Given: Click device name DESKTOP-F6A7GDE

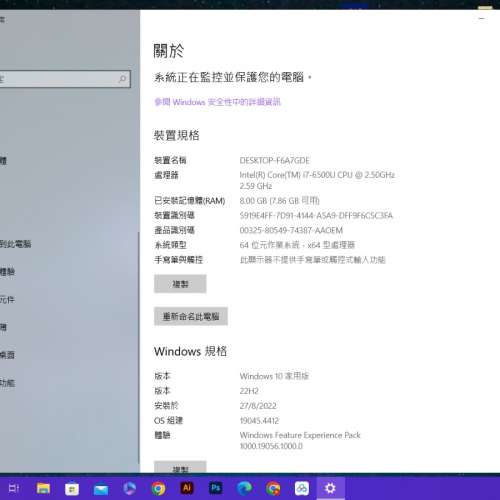Looking at the screenshot, I should click(274, 160).
